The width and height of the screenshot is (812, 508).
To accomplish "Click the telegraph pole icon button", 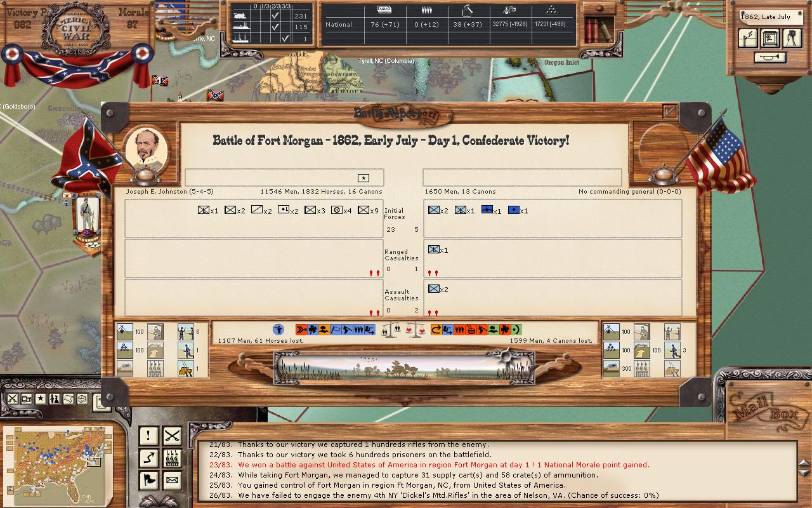I will coord(749,39).
